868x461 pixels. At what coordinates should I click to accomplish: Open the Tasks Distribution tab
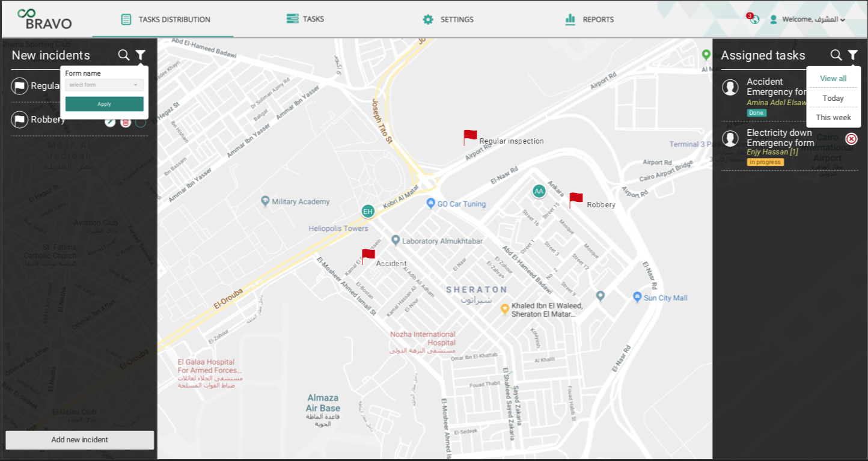[x=165, y=19]
